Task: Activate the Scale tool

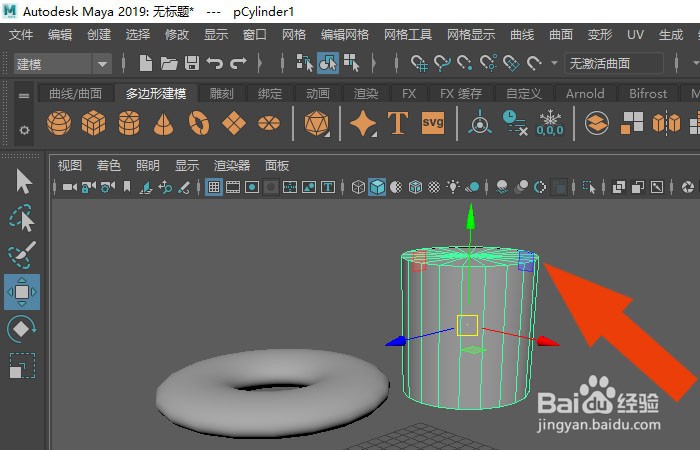Action: tap(22, 366)
